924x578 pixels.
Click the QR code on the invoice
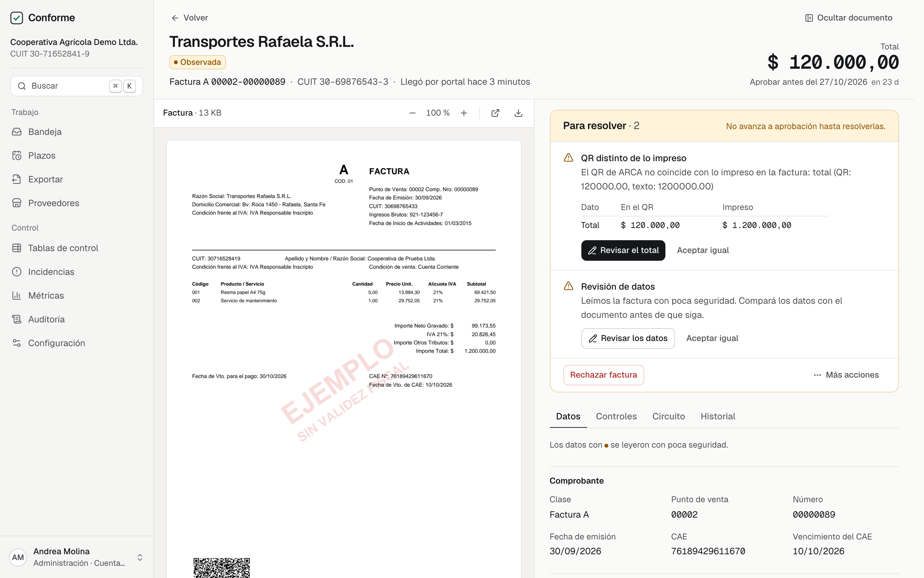[x=221, y=568]
